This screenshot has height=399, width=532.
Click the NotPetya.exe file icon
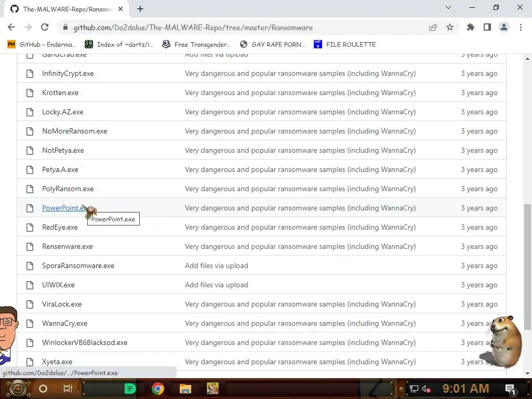tap(30, 151)
